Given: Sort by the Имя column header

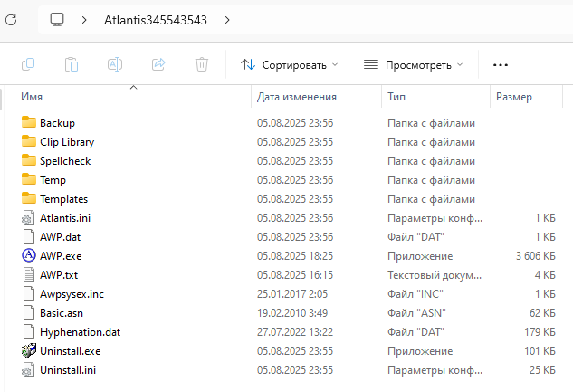Looking at the screenshot, I should pos(32,97).
